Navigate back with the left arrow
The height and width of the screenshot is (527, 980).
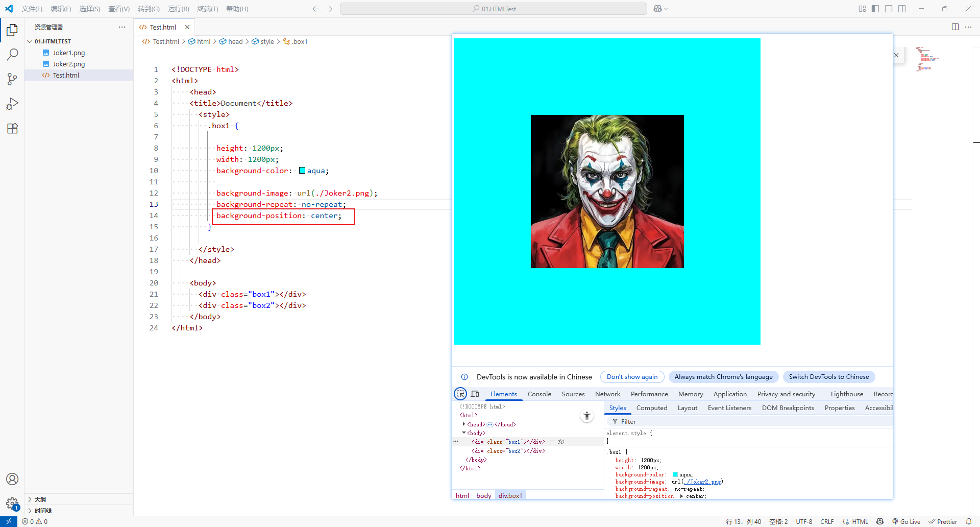coord(315,9)
